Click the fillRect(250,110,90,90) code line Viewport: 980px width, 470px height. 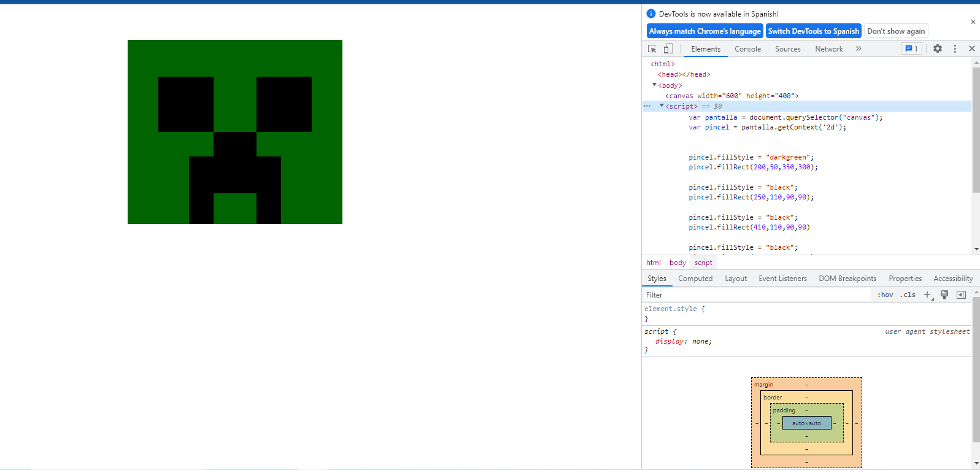[x=751, y=197]
